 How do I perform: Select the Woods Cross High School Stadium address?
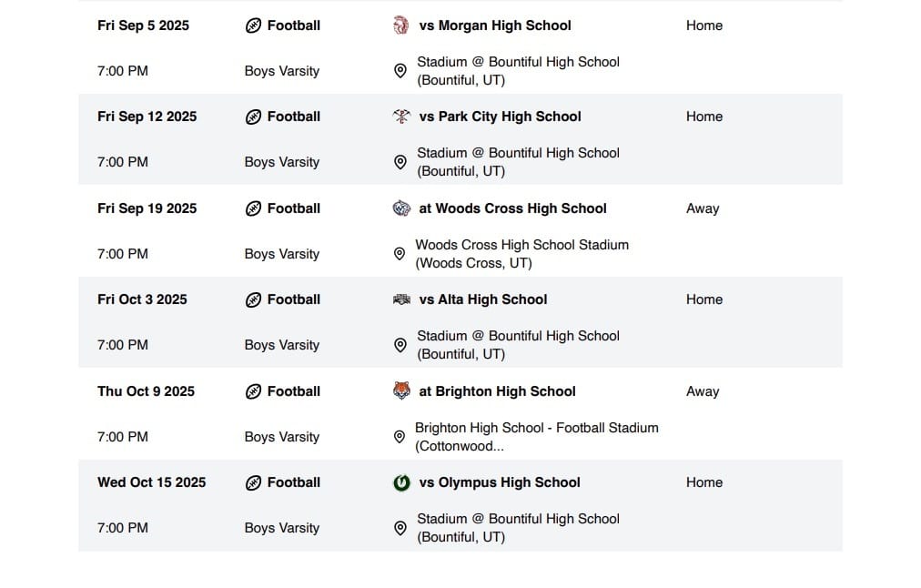click(521, 254)
